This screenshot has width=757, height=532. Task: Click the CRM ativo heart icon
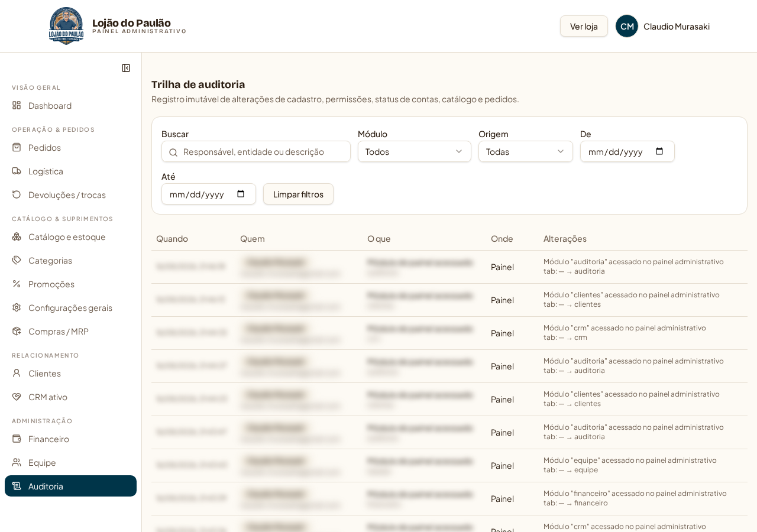17,397
